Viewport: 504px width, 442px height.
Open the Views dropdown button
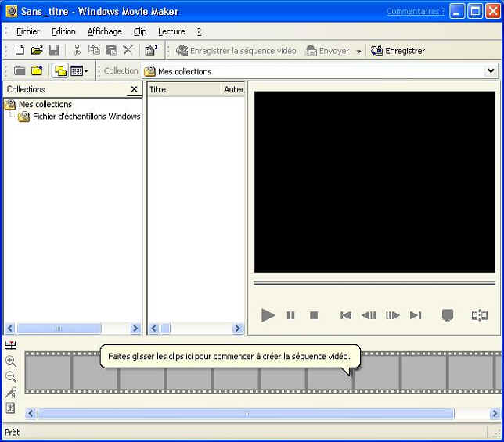pos(79,70)
